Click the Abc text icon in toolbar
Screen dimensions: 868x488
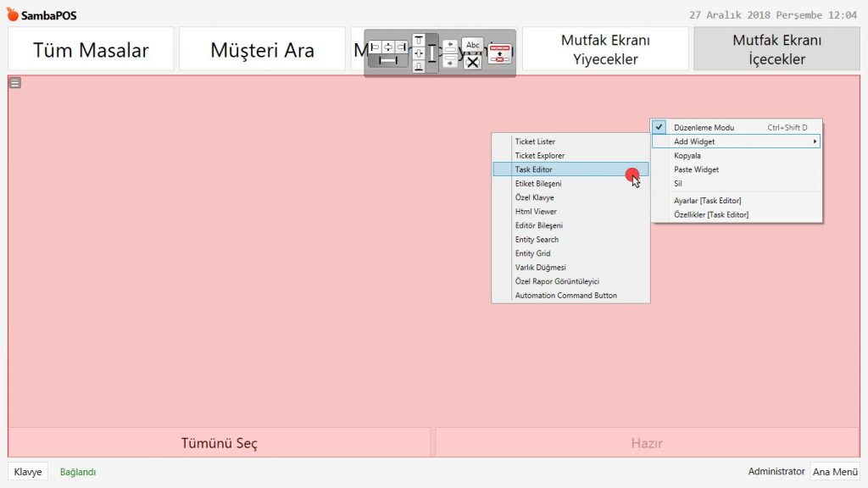pyautogui.click(x=473, y=45)
